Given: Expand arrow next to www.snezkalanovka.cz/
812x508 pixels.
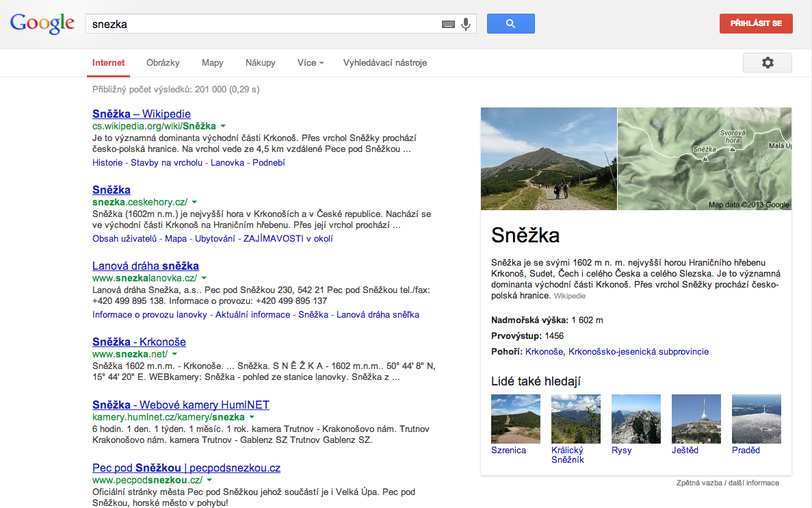Looking at the screenshot, I should click(x=204, y=279).
